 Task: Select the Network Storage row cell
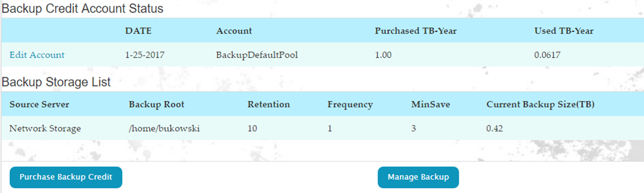(x=45, y=128)
